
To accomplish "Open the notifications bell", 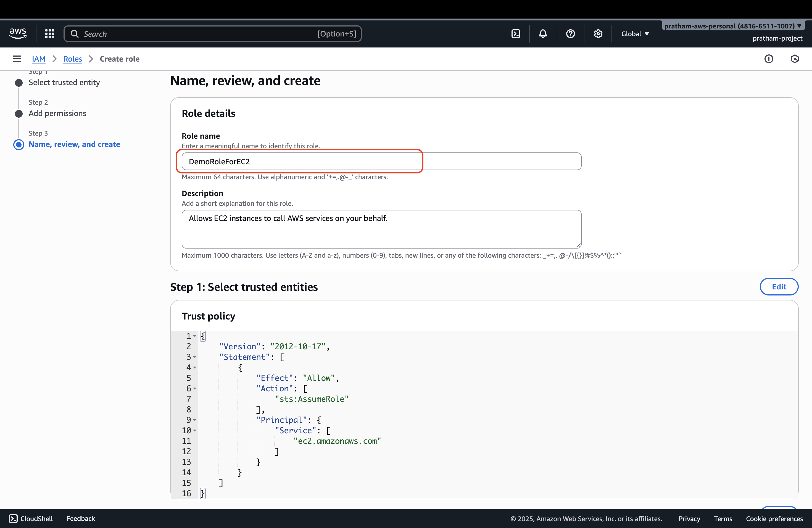I will [x=543, y=33].
